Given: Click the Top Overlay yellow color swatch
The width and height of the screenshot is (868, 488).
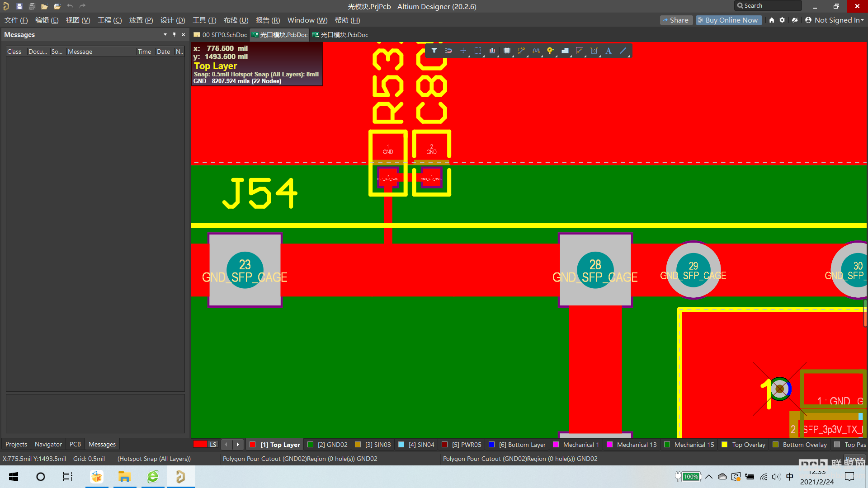Looking at the screenshot, I should [x=725, y=445].
